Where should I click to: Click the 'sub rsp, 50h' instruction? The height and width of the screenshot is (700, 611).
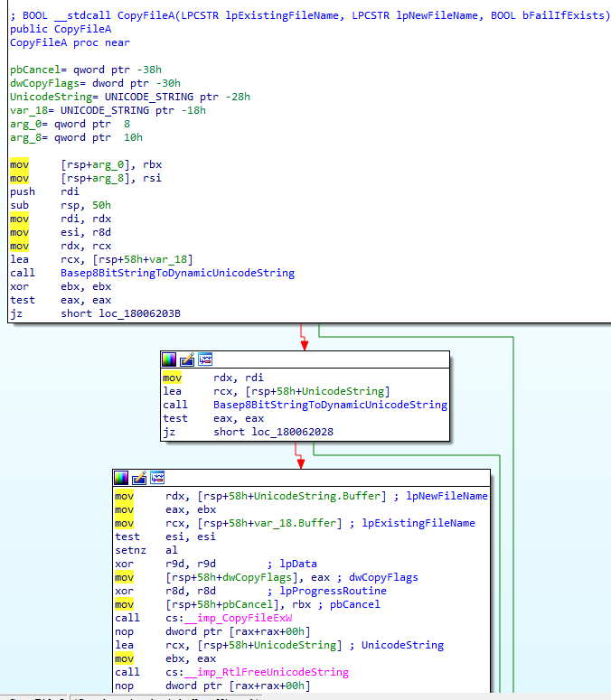coord(61,205)
